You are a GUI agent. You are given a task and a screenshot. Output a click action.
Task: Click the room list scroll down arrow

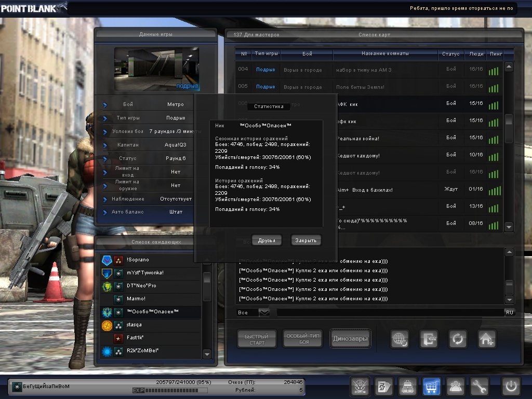pos(509,227)
